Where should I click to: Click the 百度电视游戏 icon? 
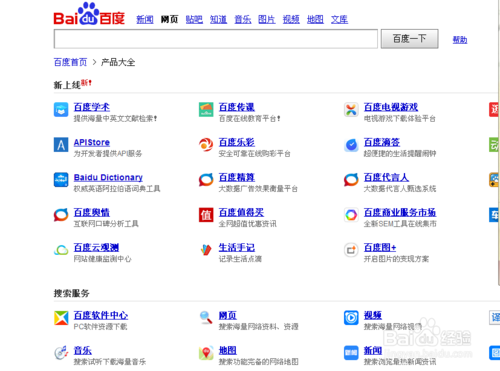351,110
